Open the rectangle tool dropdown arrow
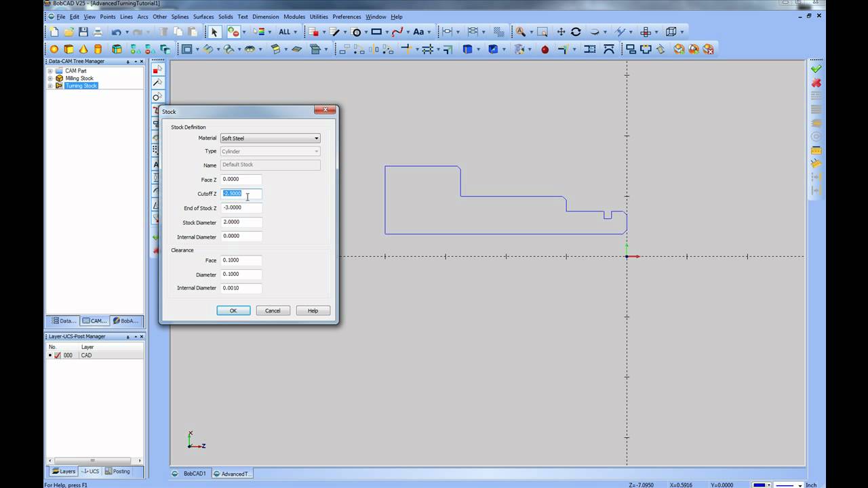The image size is (868, 488). click(x=386, y=32)
